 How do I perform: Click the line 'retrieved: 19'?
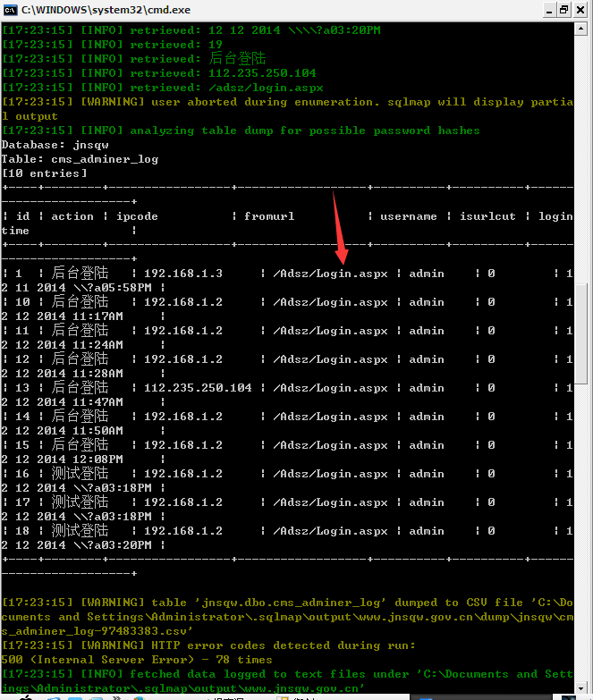click(x=112, y=45)
